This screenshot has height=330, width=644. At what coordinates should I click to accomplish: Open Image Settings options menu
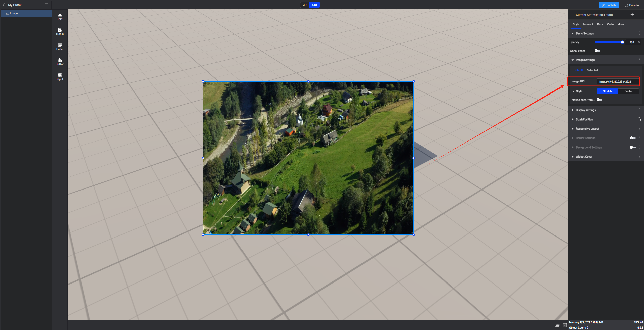[x=639, y=60]
